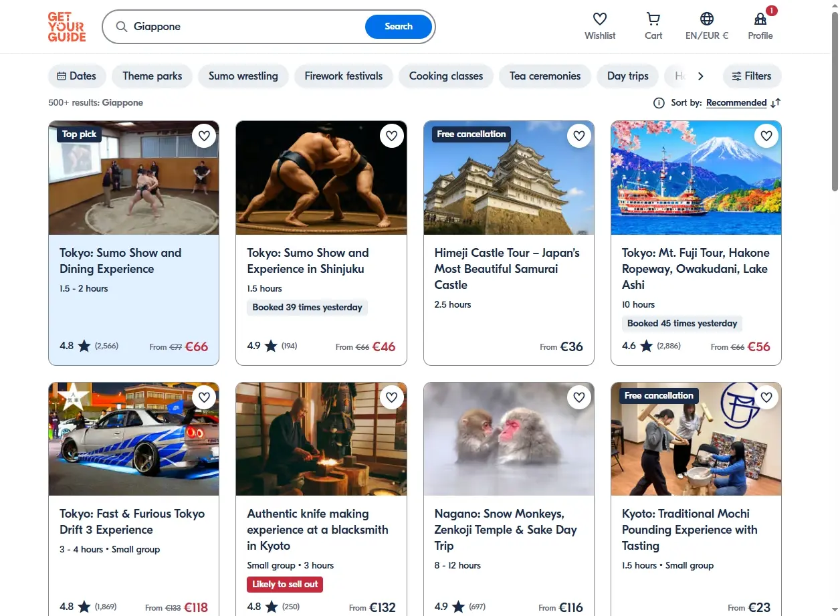Wishlist the Himeji Castle Tour card
Viewport: 840px width, 616px height.
click(x=579, y=136)
